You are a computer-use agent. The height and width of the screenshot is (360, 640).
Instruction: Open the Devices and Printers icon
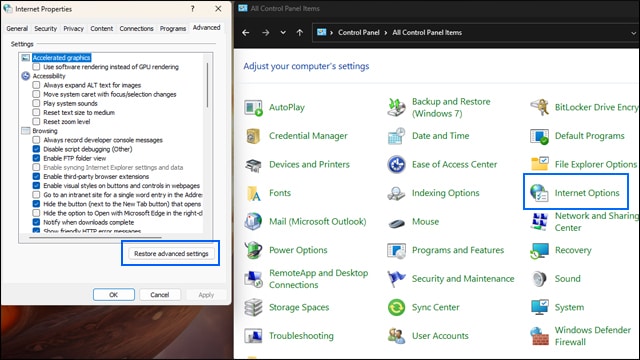pos(253,165)
